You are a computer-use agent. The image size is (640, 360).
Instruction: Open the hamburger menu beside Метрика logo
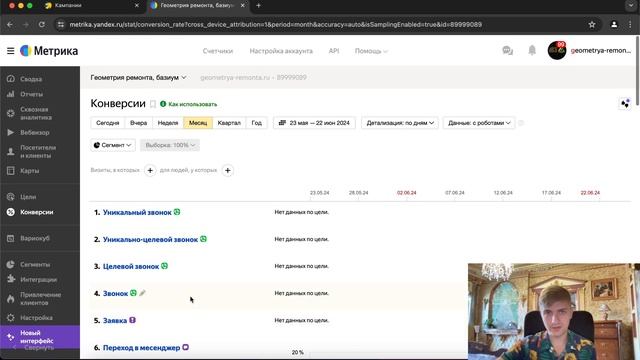11,51
